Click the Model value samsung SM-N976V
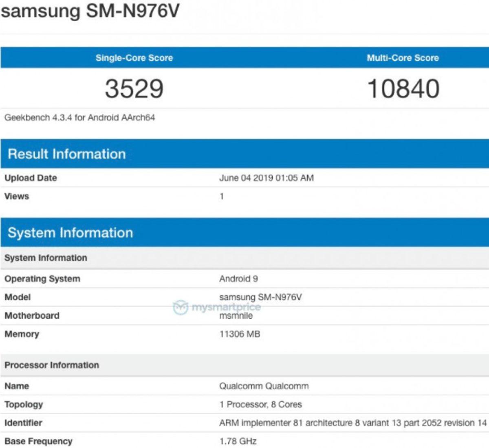Screen dimensions: 489x448 click(263, 297)
